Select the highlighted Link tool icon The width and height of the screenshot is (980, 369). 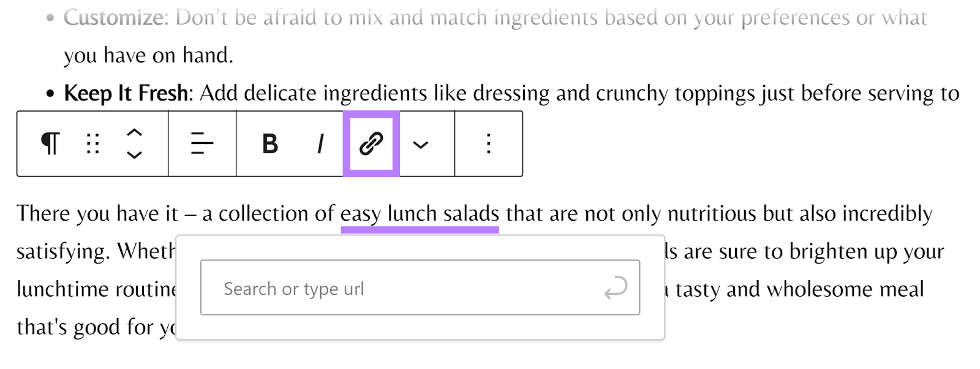[372, 142]
